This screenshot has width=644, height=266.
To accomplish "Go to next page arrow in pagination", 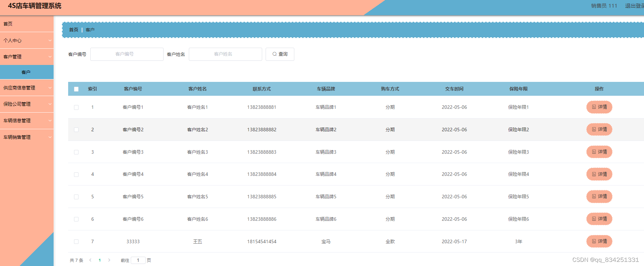I will (x=109, y=260).
